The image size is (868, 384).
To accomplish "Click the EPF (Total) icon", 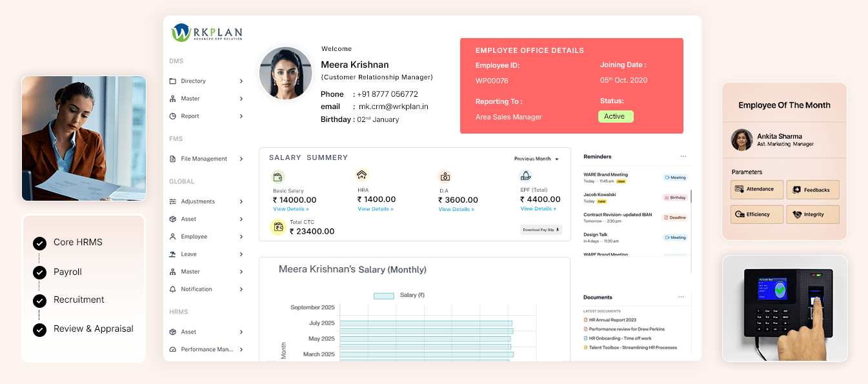I will pyautogui.click(x=525, y=176).
